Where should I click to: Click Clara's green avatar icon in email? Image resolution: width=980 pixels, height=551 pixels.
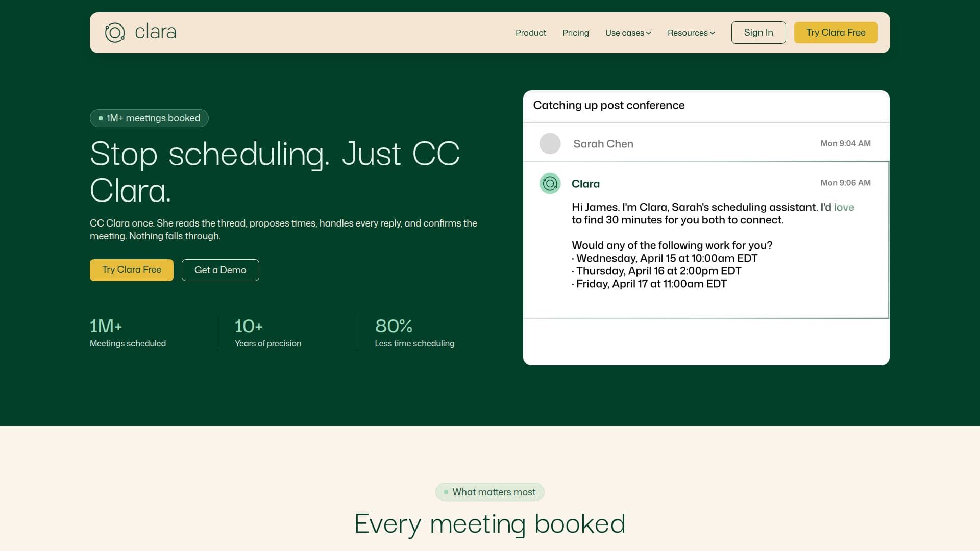(550, 183)
